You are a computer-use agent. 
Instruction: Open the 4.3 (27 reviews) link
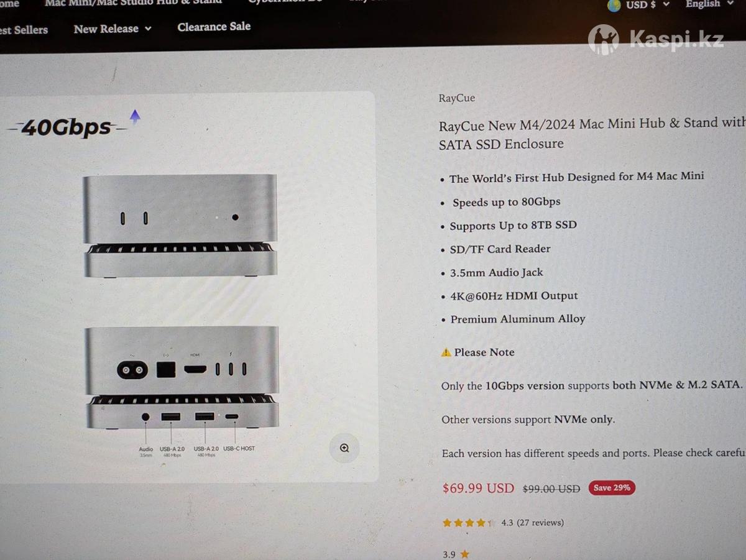[x=532, y=523]
